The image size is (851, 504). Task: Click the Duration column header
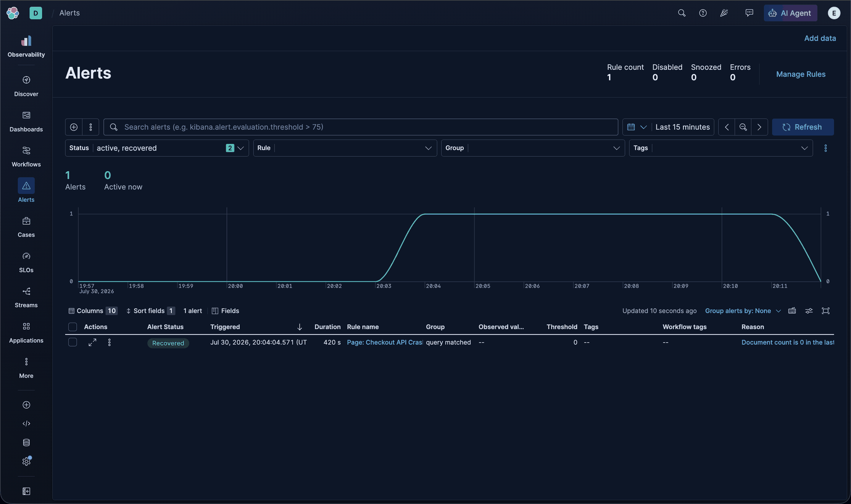328,327
